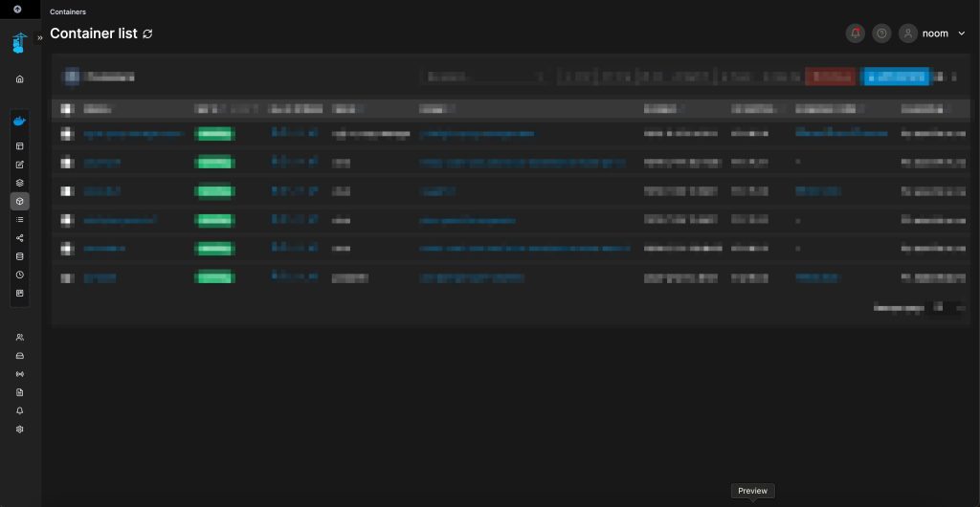This screenshot has width=980, height=507.
Task: Click the container search input field
Action: click(484, 77)
